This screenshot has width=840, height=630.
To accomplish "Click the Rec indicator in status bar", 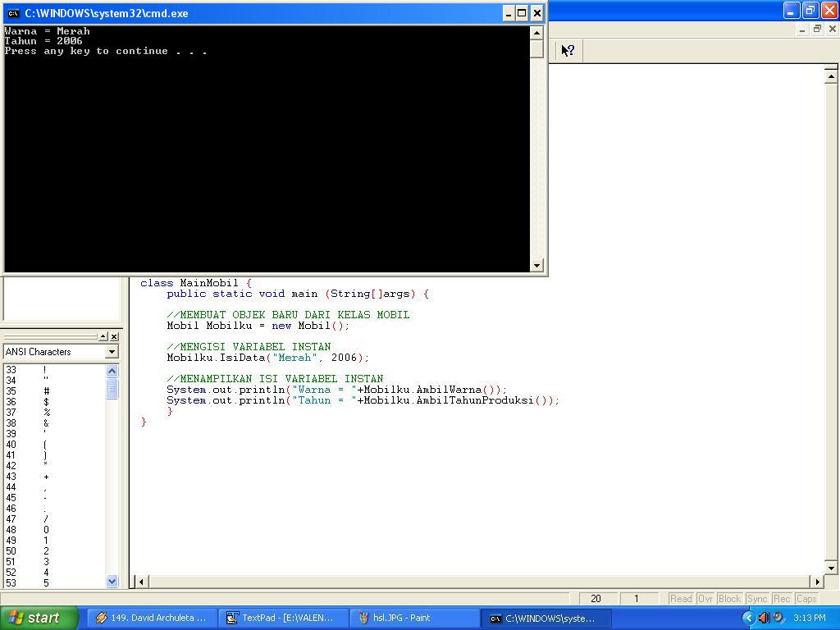I will pyautogui.click(x=782, y=599).
